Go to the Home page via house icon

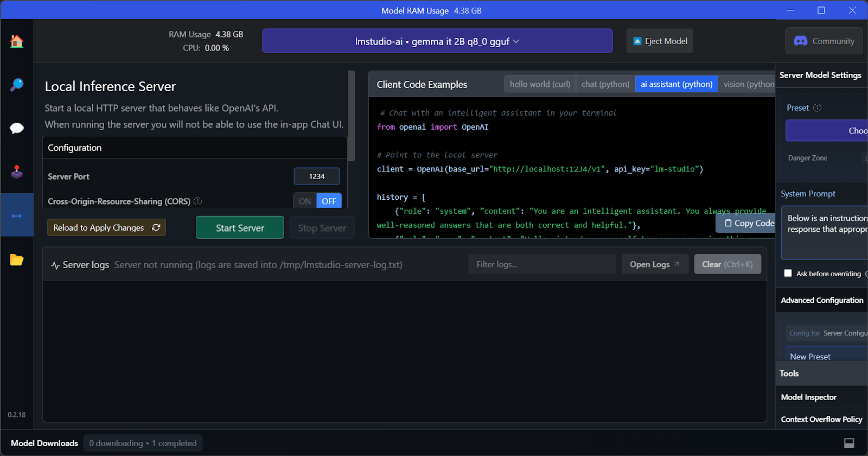pyautogui.click(x=17, y=41)
